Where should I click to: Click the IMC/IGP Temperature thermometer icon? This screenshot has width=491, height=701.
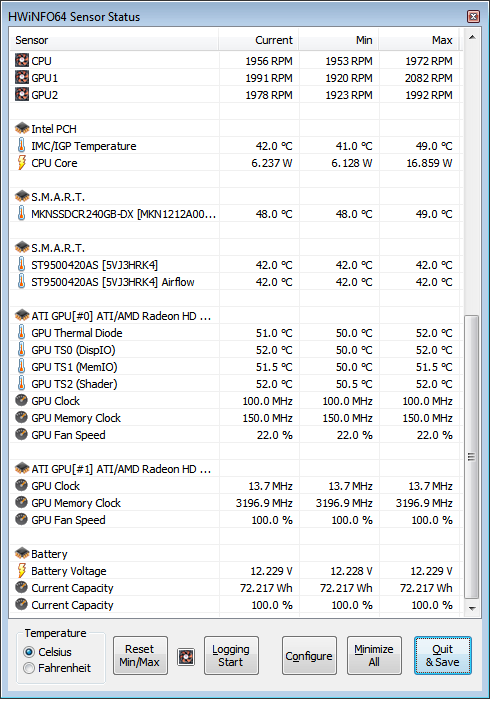(21, 146)
